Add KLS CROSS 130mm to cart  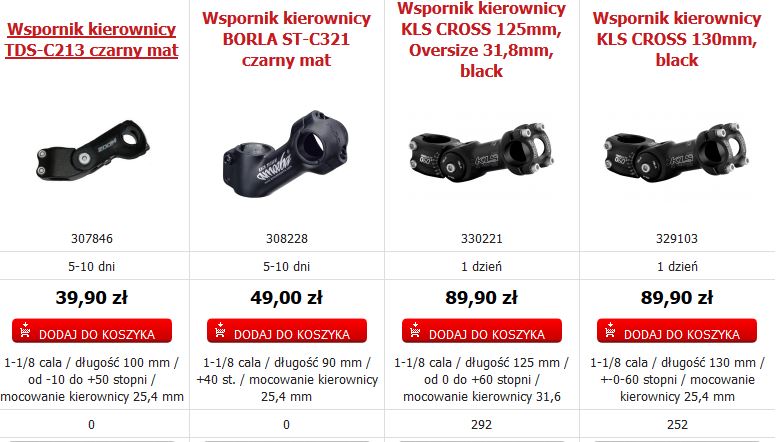coord(677,331)
